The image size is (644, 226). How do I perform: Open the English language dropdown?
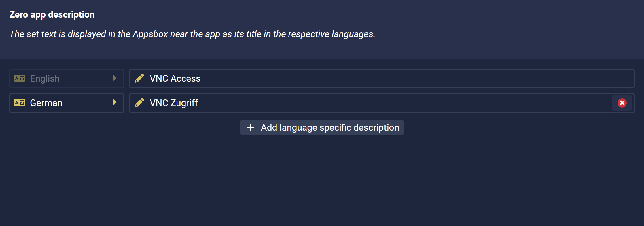pos(67,78)
